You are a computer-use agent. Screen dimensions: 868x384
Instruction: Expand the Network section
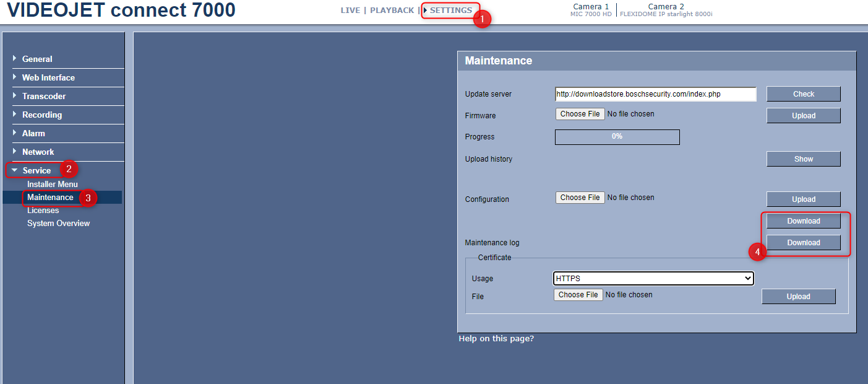click(x=38, y=152)
